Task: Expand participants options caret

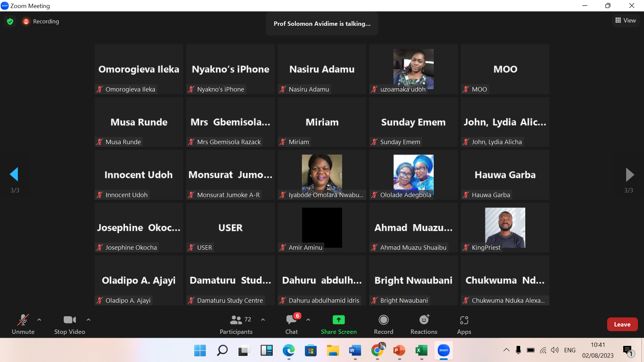Action: coord(263,320)
